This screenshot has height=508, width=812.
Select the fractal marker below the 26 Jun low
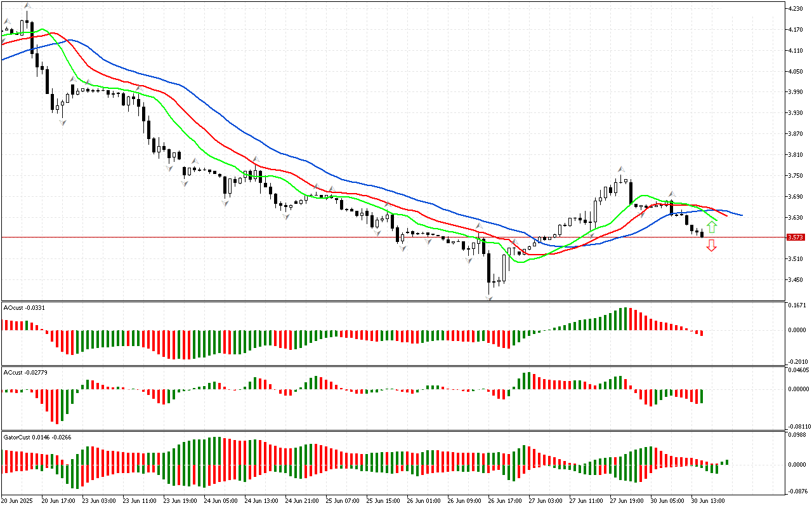(489, 297)
